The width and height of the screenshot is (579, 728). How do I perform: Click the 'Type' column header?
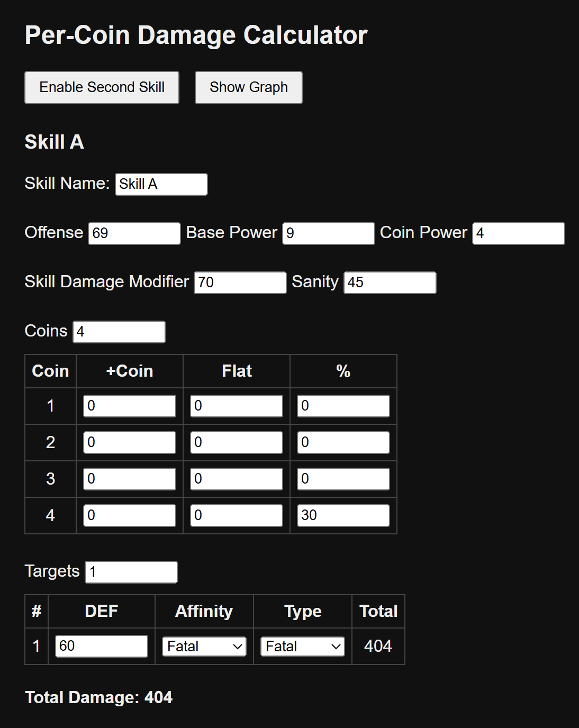click(x=303, y=612)
